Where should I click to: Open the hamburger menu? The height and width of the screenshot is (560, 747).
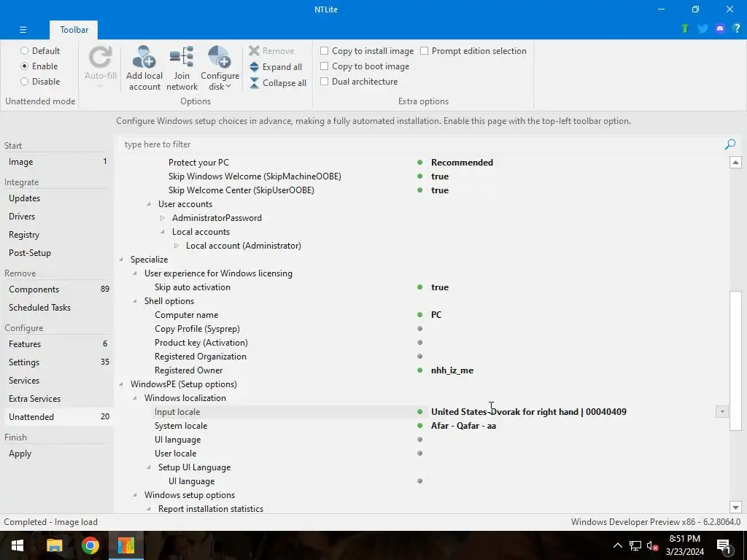(x=23, y=29)
